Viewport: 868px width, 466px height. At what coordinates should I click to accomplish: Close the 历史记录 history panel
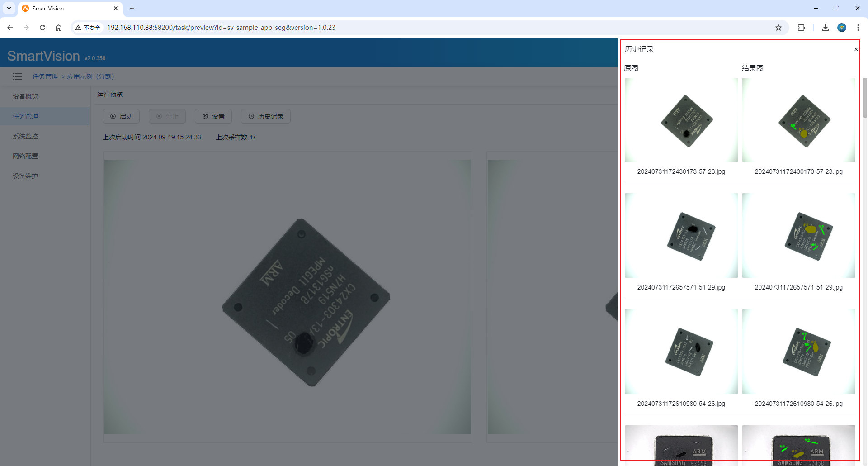[x=856, y=49]
